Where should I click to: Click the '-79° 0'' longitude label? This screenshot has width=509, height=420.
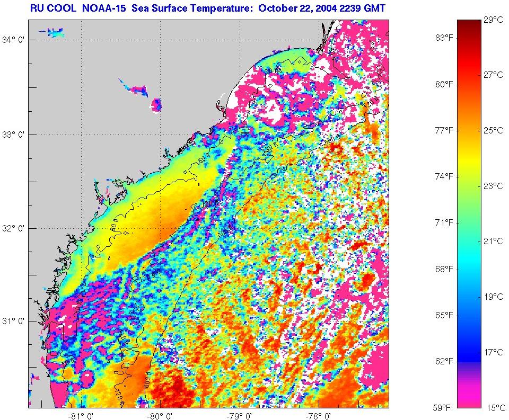coord(240,415)
